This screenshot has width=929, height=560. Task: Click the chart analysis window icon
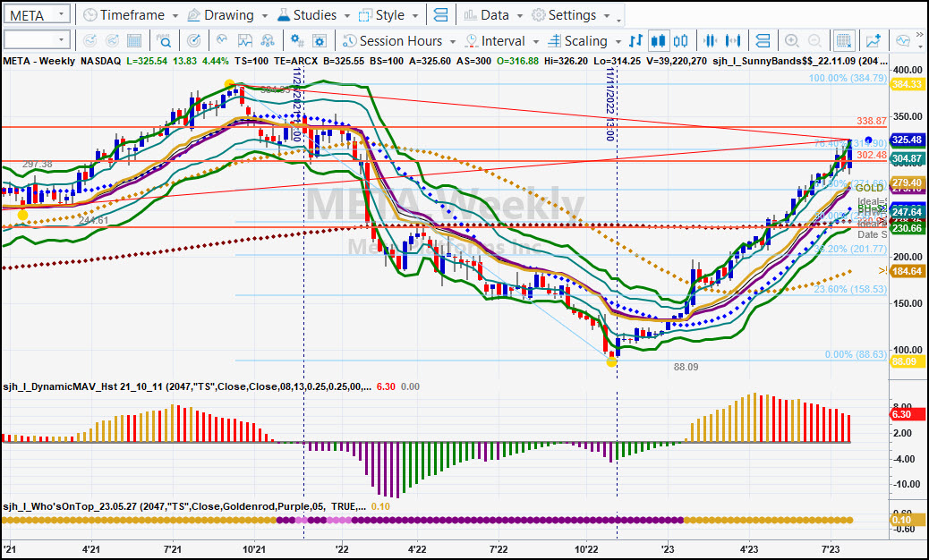pos(244,41)
